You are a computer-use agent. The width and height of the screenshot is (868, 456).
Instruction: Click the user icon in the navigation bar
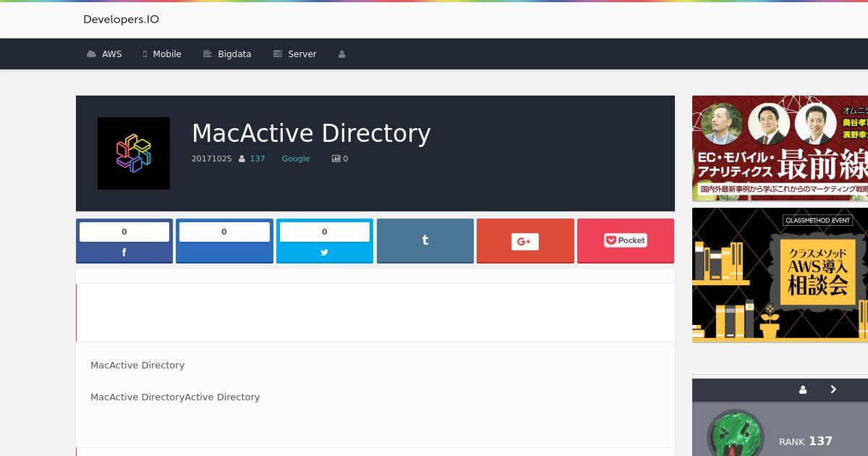(x=342, y=54)
